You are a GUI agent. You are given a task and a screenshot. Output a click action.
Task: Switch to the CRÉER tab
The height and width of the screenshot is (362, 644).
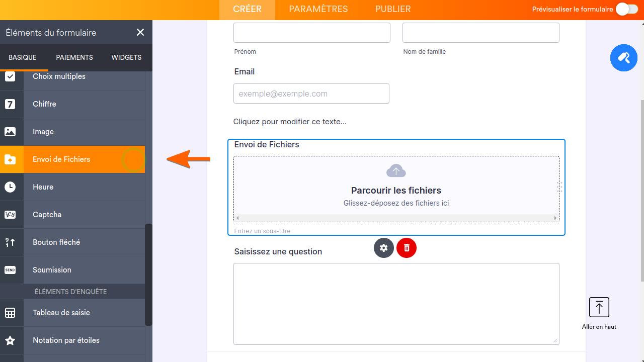(x=247, y=9)
